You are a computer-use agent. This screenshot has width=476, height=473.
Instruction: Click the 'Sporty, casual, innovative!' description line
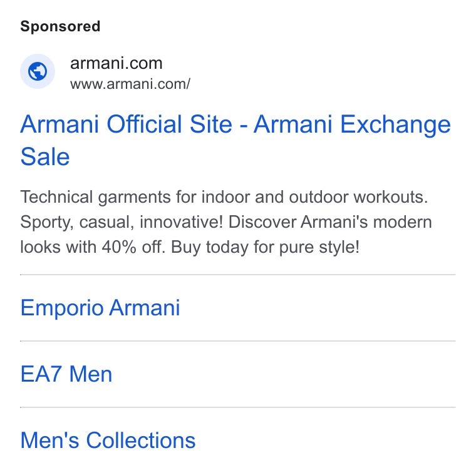226,222
